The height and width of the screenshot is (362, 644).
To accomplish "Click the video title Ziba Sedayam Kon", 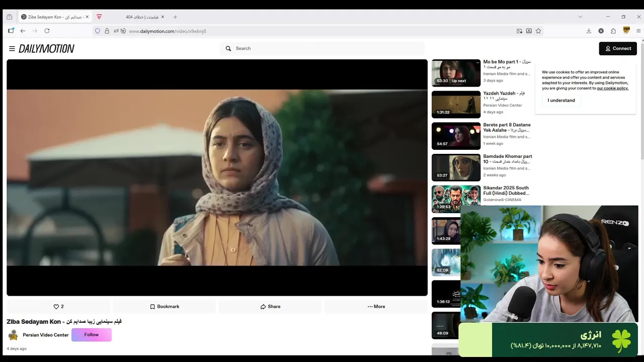I will click(x=64, y=322).
